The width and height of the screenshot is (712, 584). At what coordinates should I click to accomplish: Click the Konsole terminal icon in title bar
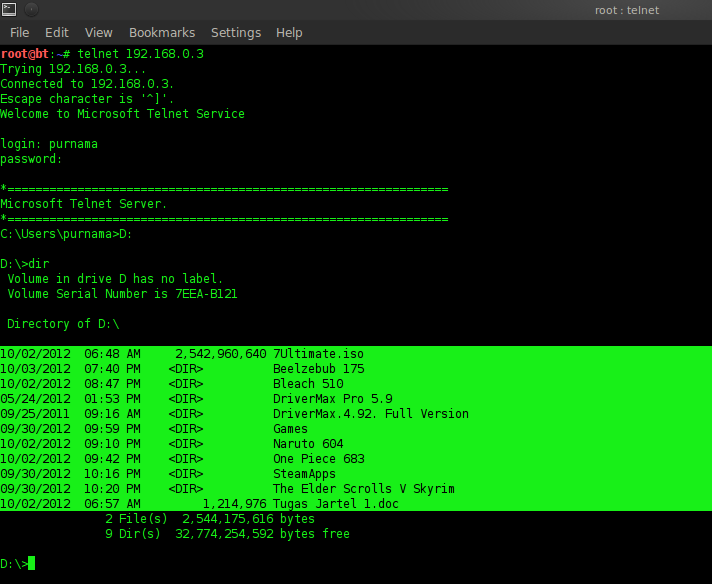[x=9, y=10]
